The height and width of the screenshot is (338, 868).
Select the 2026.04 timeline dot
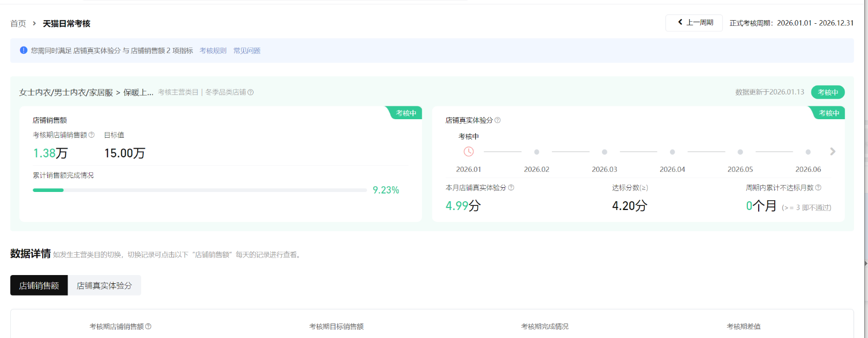[672, 152]
